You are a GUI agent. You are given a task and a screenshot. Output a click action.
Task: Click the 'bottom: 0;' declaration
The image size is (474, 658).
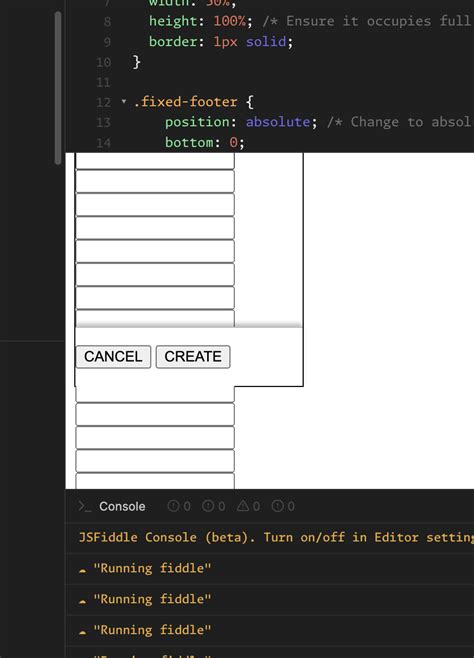coord(205,143)
